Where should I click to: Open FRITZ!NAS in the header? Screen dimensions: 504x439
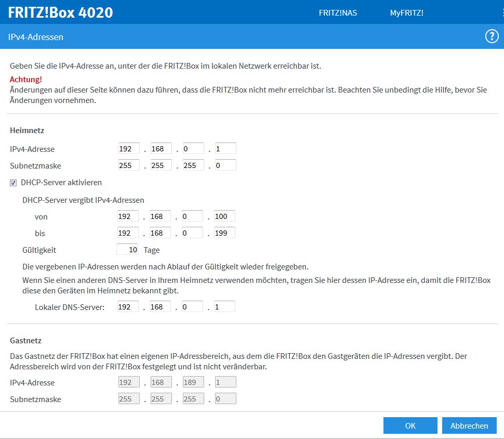point(338,13)
